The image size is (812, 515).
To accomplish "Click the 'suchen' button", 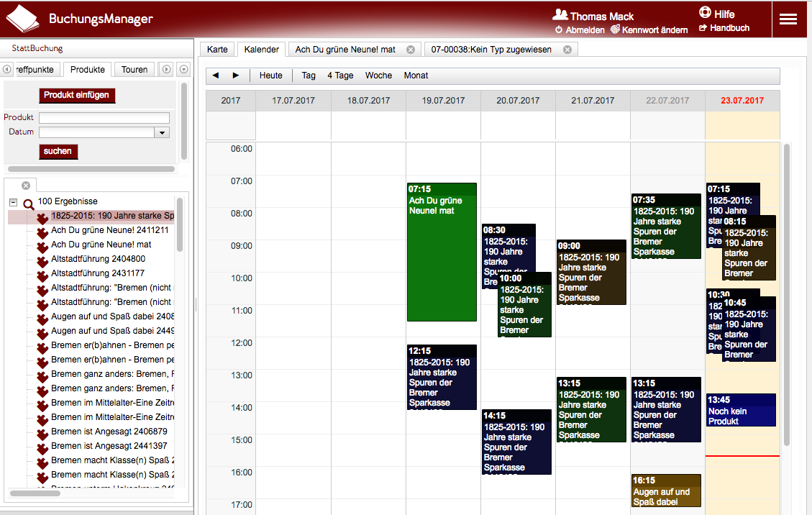I will click(58, 152).
